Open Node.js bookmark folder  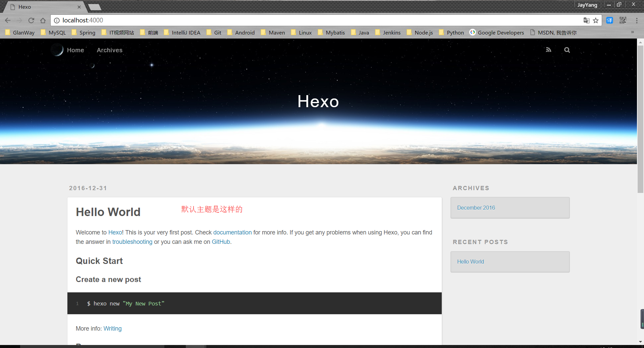(420, 32)
